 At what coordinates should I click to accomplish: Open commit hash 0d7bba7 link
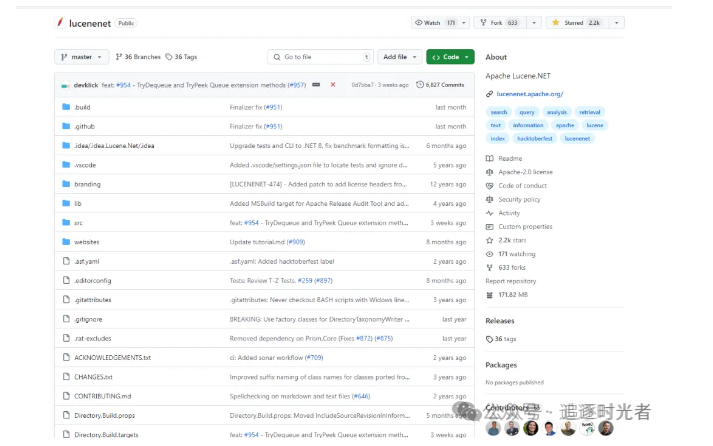(x=362, y=85)
